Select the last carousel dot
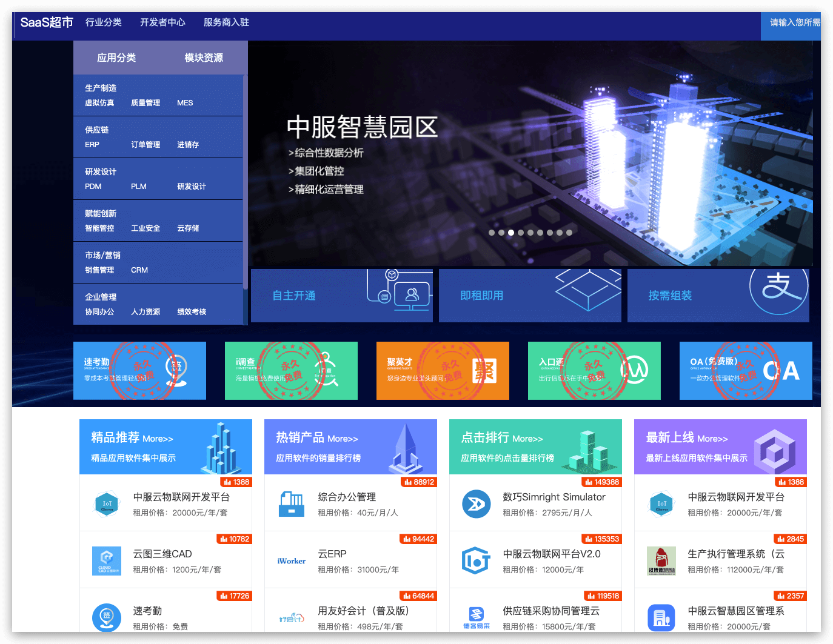The image size is (833, 644). pos(569,233)
